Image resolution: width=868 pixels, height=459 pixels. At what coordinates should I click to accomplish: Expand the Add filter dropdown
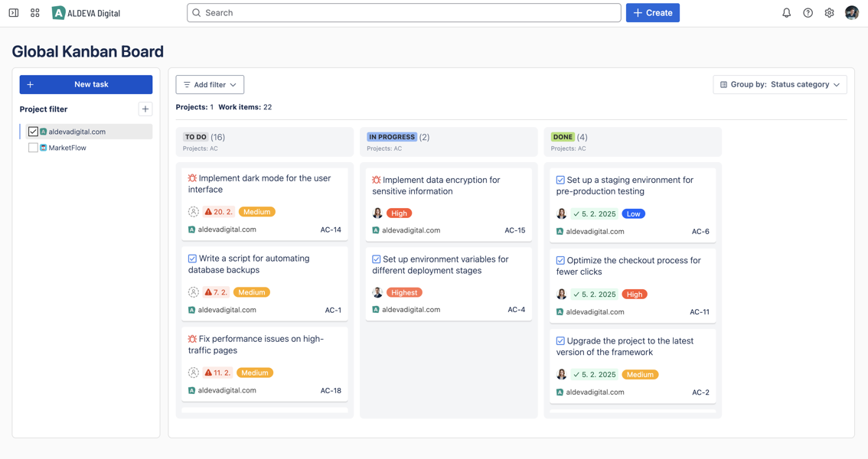click(210, 85)
